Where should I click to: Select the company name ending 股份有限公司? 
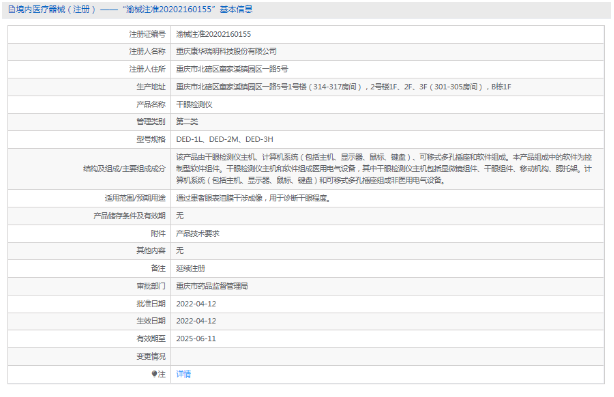[x=226, y=51]
